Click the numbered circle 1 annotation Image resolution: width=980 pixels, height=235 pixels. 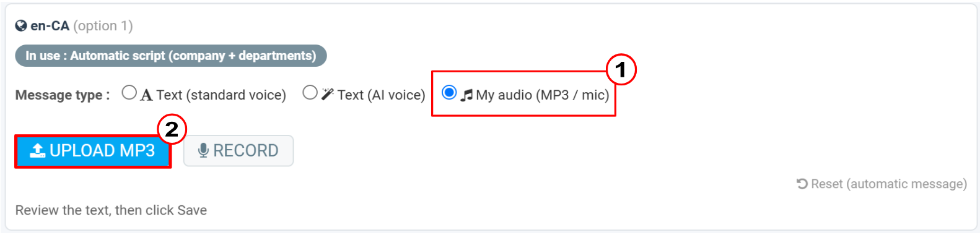[621, 69]
